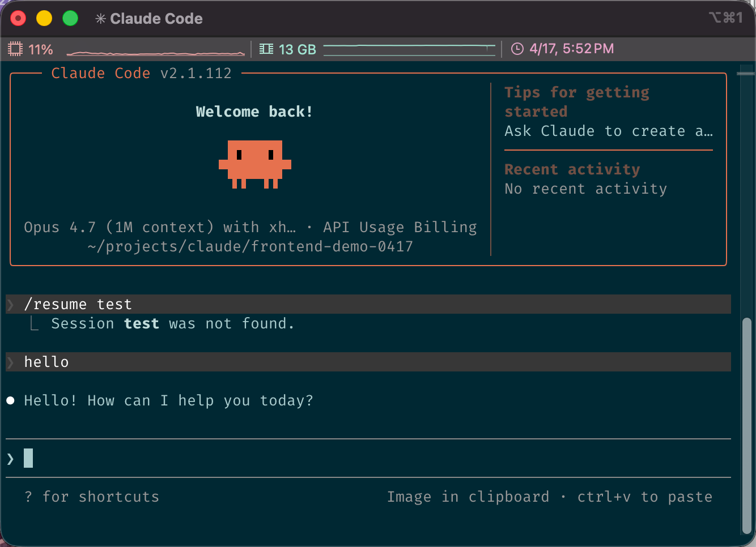Click the 'Recent activity' heading
This screenshot has width=756, height=547.
pos(572,169)
